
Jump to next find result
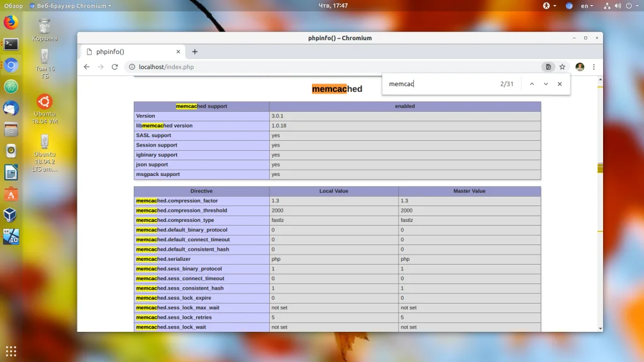tap(545, 84)
